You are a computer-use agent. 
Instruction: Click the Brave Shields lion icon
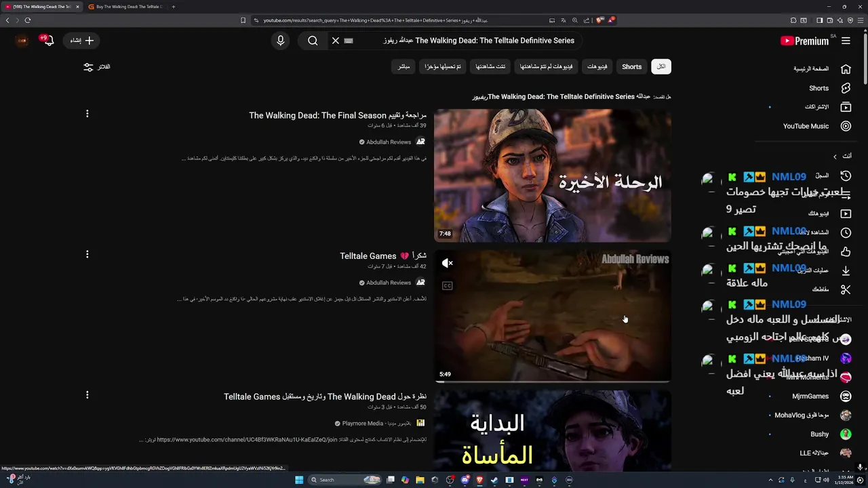click(x=601, y=20)
